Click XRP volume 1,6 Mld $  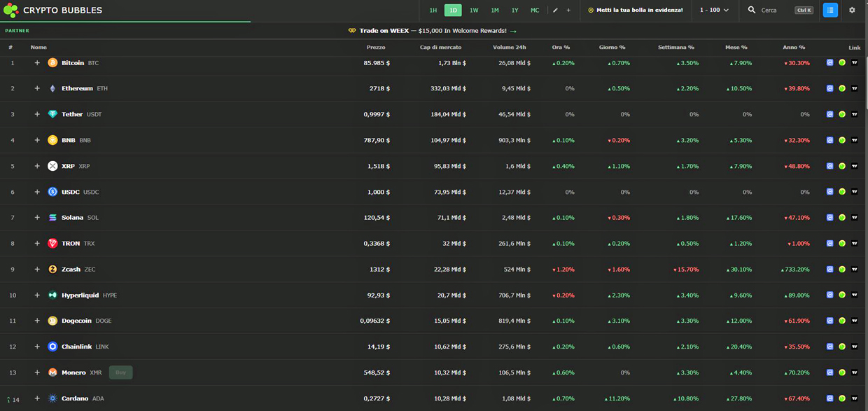pyautogui.click(x=517, y=166)
